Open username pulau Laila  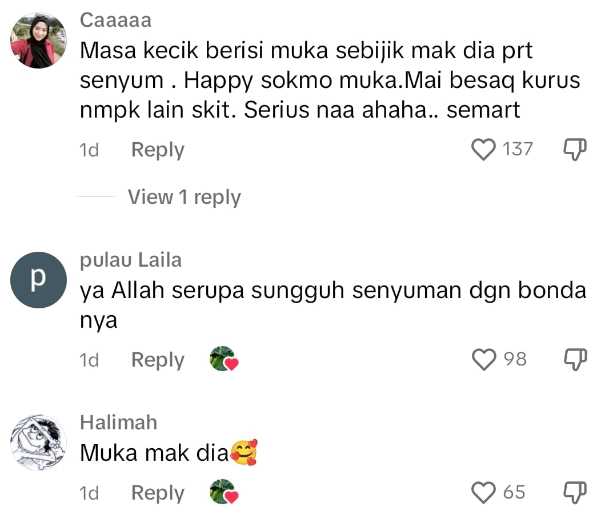click(130, 260)
